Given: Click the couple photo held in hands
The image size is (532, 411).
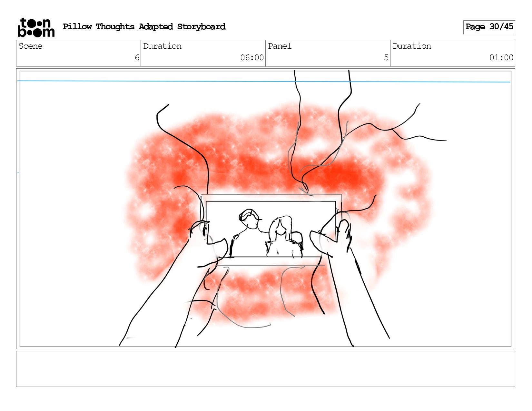Looking at the screenshot, I should 271,229.
